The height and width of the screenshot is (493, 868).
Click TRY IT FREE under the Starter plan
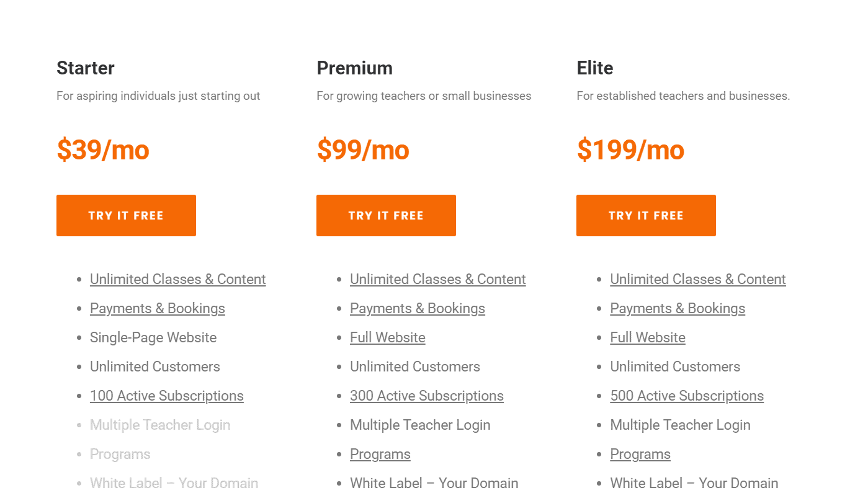126,215
